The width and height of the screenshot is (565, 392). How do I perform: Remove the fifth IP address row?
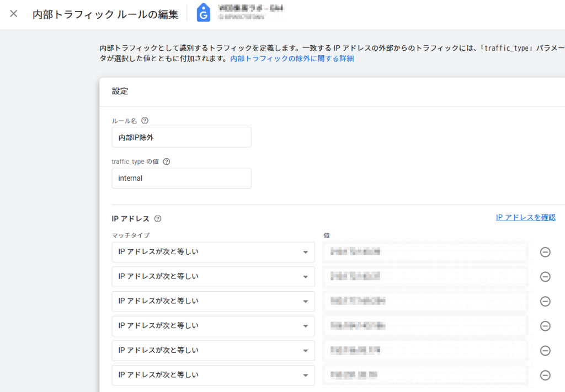[545, 351]
